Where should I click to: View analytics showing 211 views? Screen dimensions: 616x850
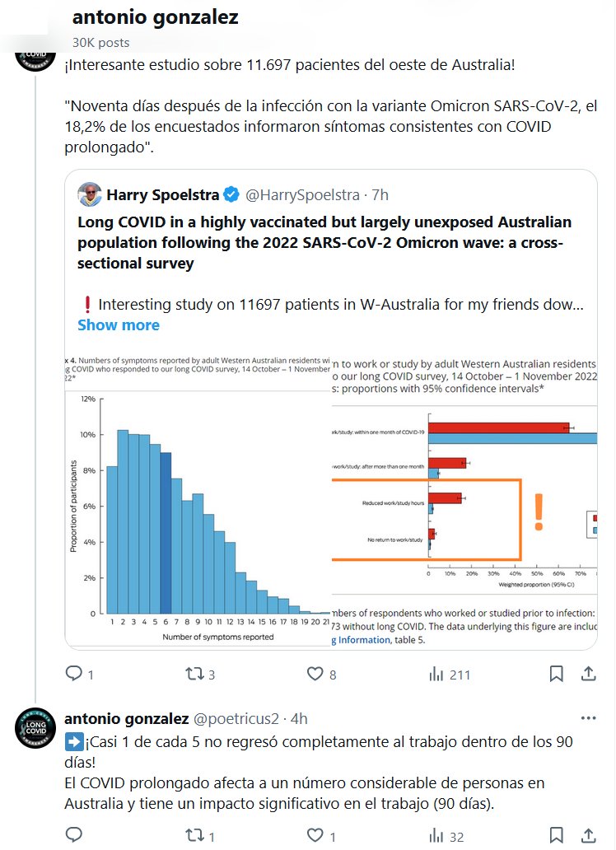point(436,674)
